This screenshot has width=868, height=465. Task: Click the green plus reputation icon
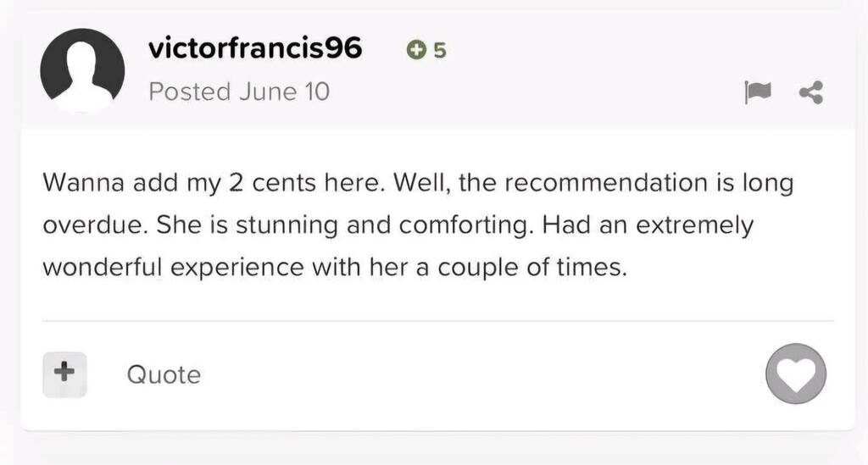[416, 50]
